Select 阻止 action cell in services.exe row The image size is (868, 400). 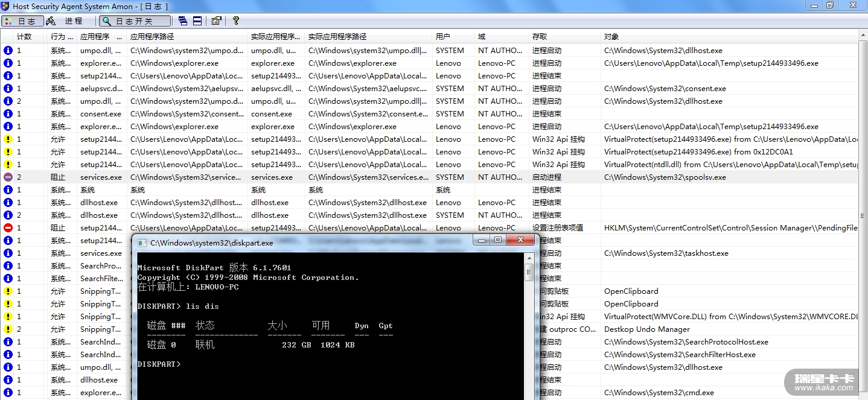(58, 177)
